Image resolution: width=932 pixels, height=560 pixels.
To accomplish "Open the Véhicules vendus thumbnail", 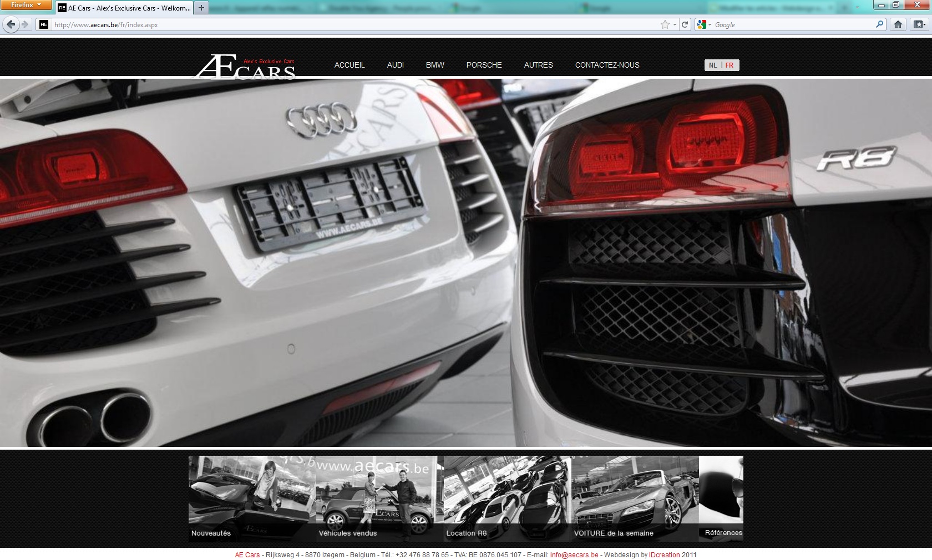I will coord(380,499).
